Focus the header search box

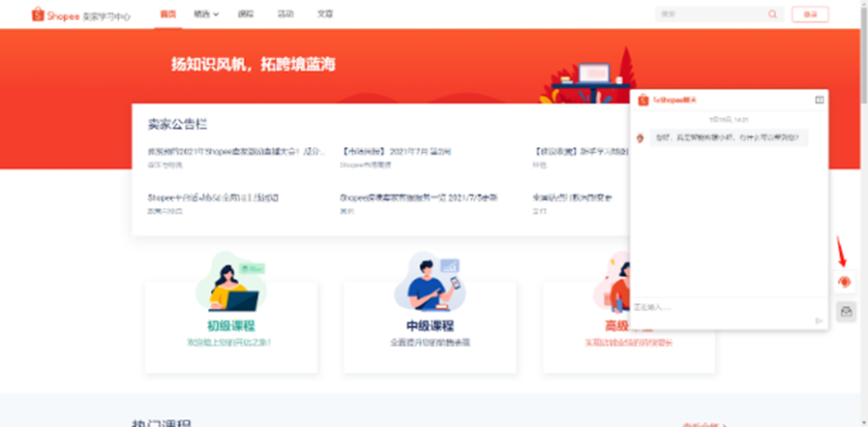[711, 15]
